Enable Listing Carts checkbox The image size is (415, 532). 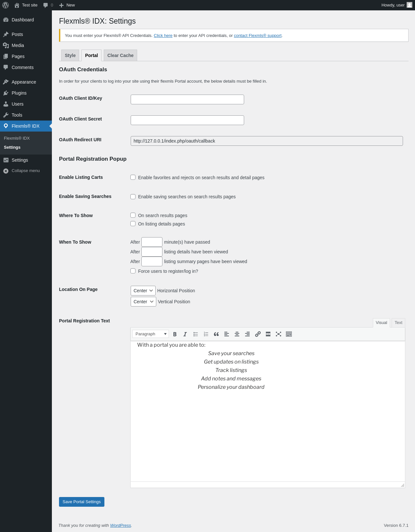(133, 177)
